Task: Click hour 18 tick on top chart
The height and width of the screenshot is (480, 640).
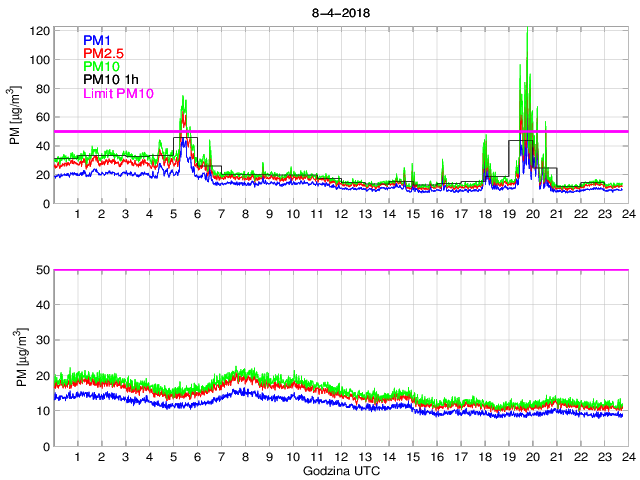Action: pyautogui.click(x=484, y=215)
